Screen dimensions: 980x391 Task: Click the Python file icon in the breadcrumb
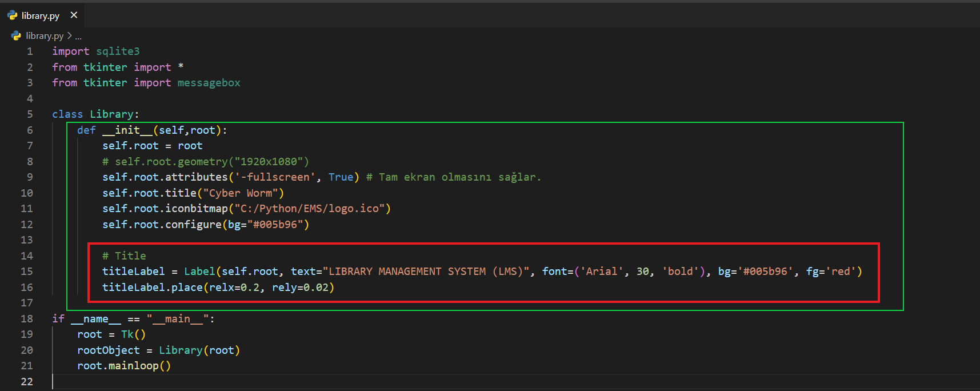tap(16, 35)
